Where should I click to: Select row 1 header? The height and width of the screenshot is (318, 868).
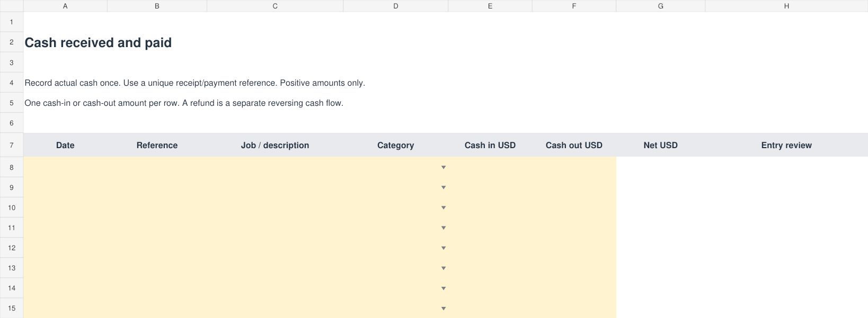(x=12, y=22)
